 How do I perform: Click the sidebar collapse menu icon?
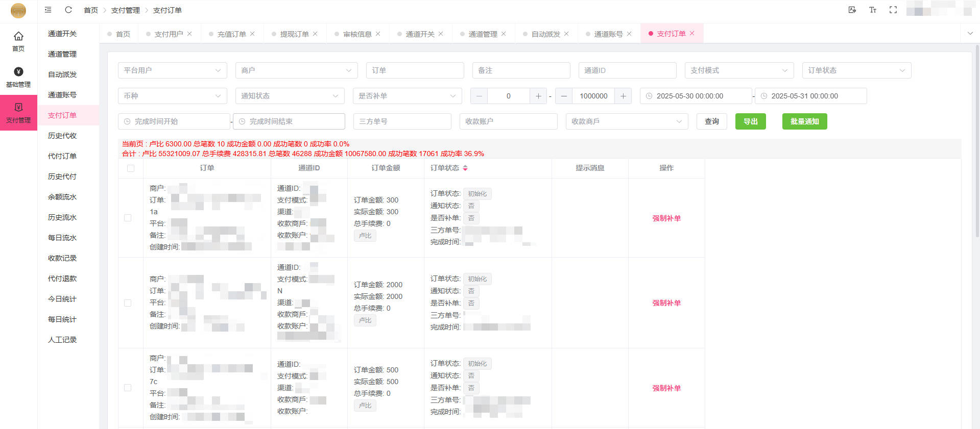coord(48,10)
